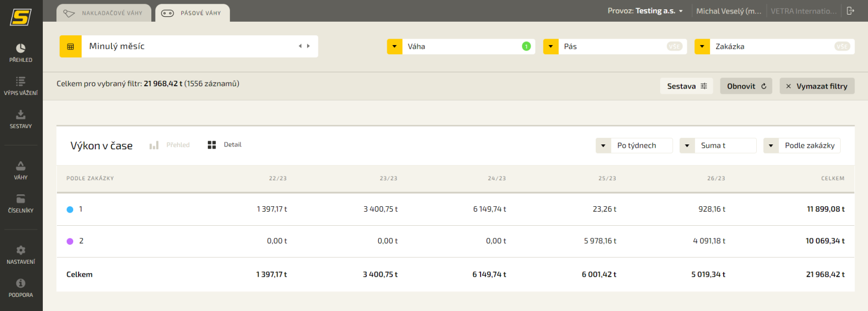Open the Podle zakázky dropdown
Viewport: 868px width, 311px height.
tap(802, 145)
